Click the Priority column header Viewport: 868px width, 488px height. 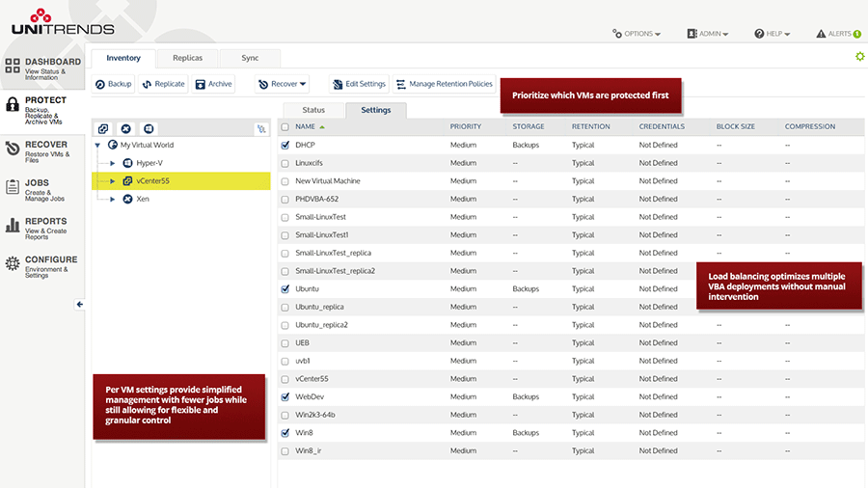click(x=466, y=126)
